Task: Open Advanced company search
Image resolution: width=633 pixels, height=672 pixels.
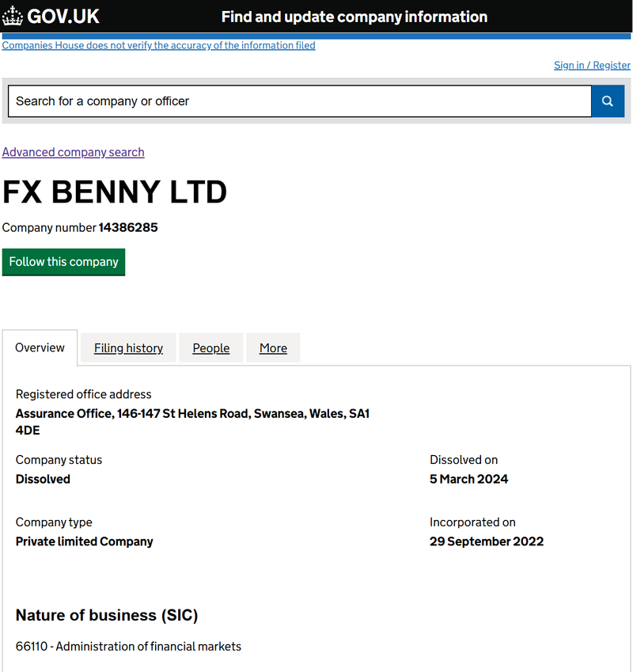Action: [74, 152]
